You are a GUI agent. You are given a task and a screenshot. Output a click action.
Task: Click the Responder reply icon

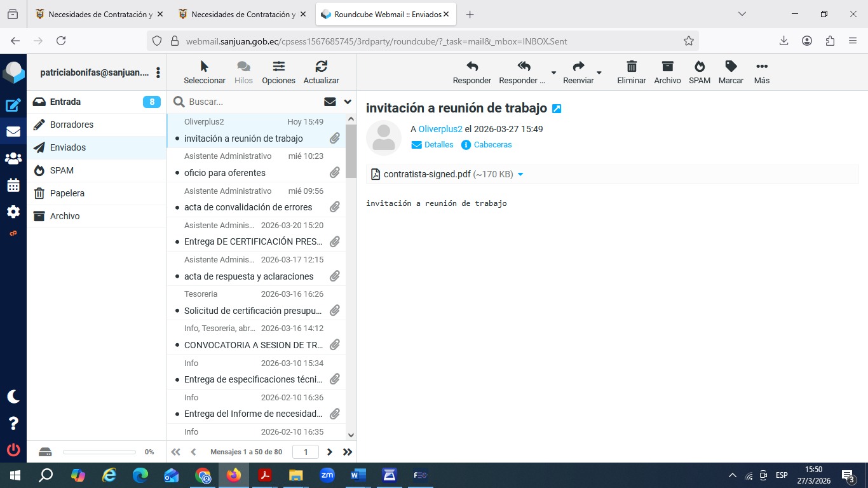(471, 67)
